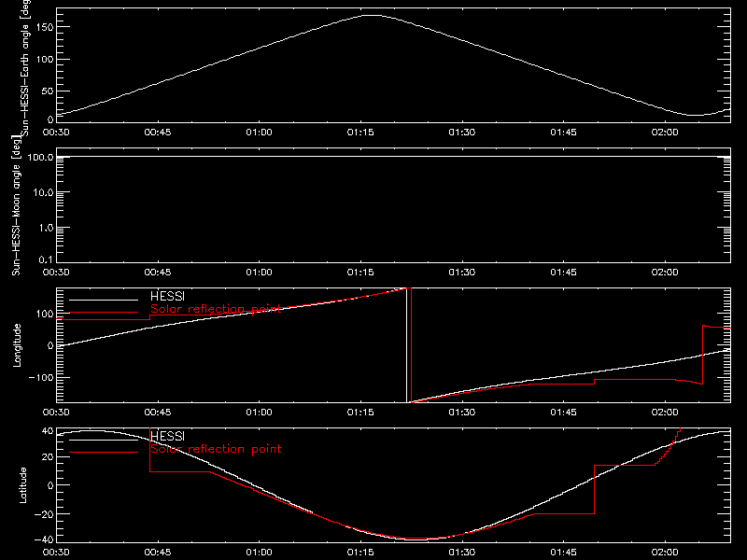Viewport: 747px width, 560px height.
Task: Click 01:30 time label under Moon angle plot
Action: point(462,272)
